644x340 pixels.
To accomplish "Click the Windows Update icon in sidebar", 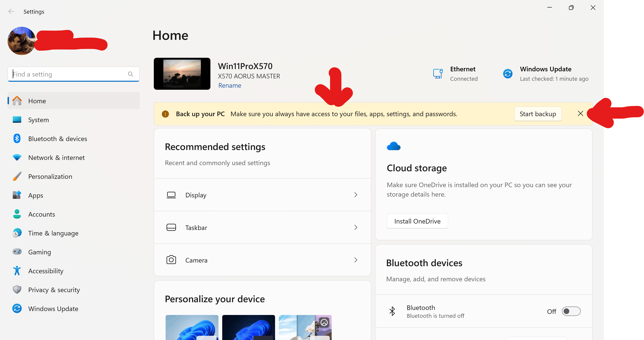I will 17,309.
